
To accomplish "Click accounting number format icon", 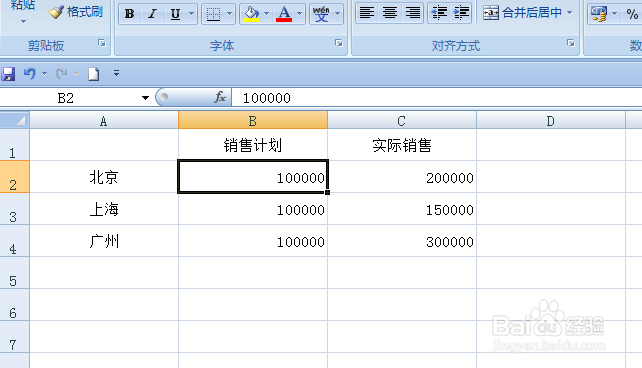I will [x=599, y=14].
